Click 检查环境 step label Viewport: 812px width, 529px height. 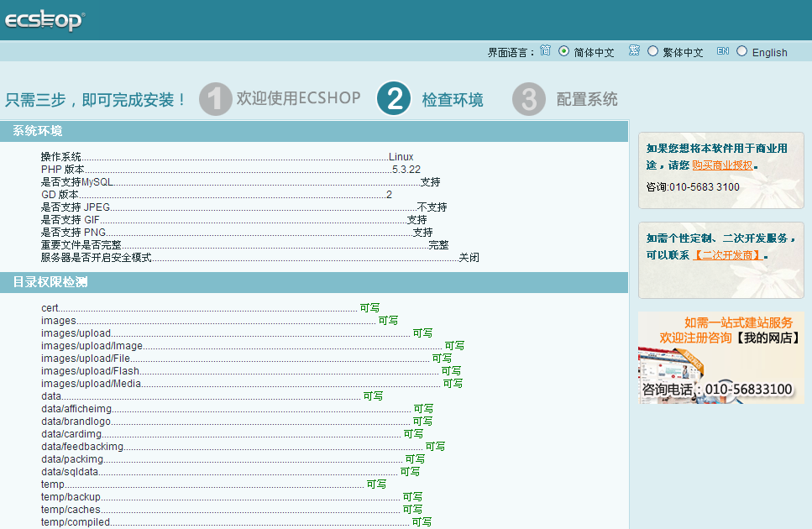point(452,100)
